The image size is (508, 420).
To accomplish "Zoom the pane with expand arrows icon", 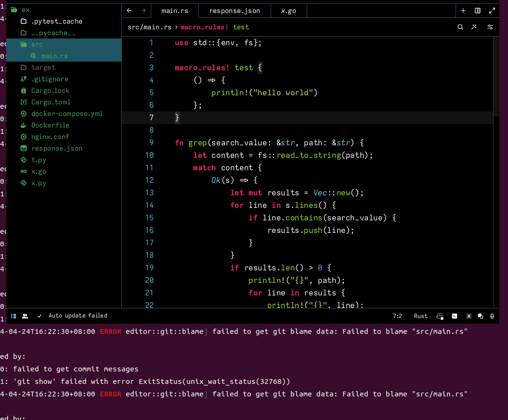I will point(492,11).
